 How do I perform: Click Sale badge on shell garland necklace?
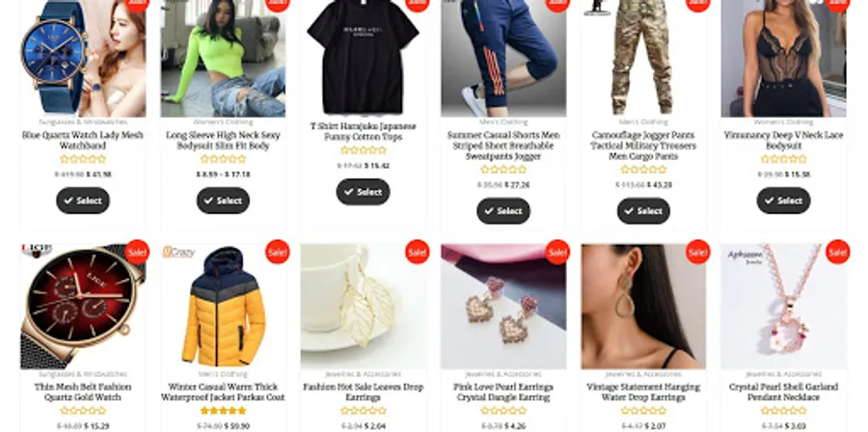click(x=838, y=253)
